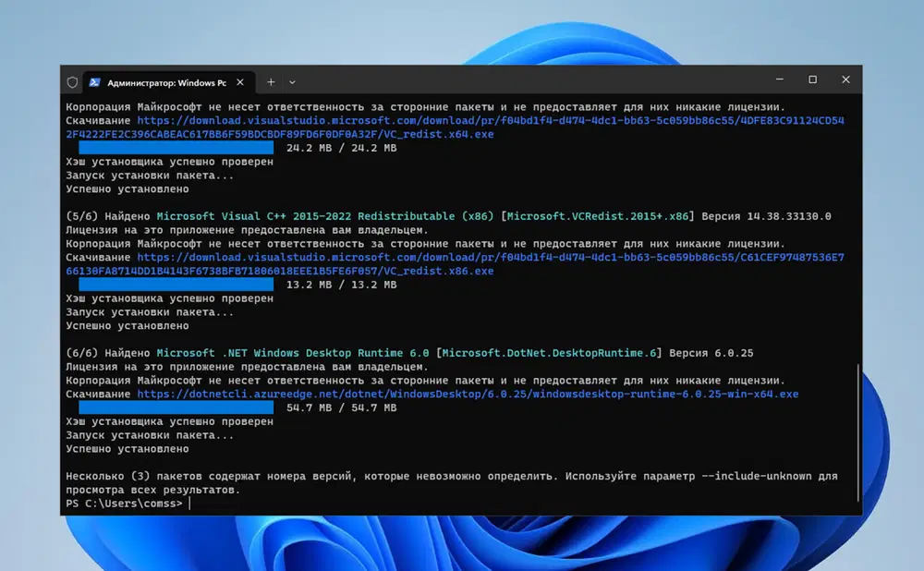Click text Microsoft .NET Windows Desktop Runtime 6.0
This screenshot has width=924, height=571.
293,353
